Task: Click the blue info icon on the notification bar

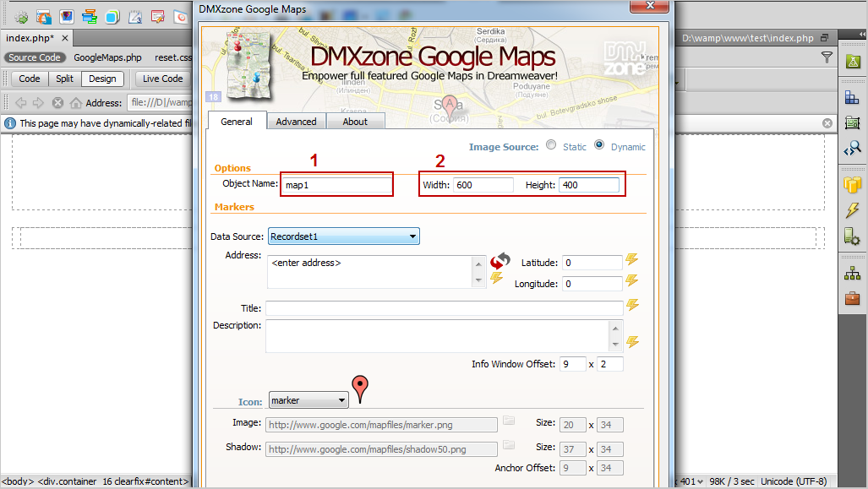Action: pyautogui.click(x=10, y=123)
